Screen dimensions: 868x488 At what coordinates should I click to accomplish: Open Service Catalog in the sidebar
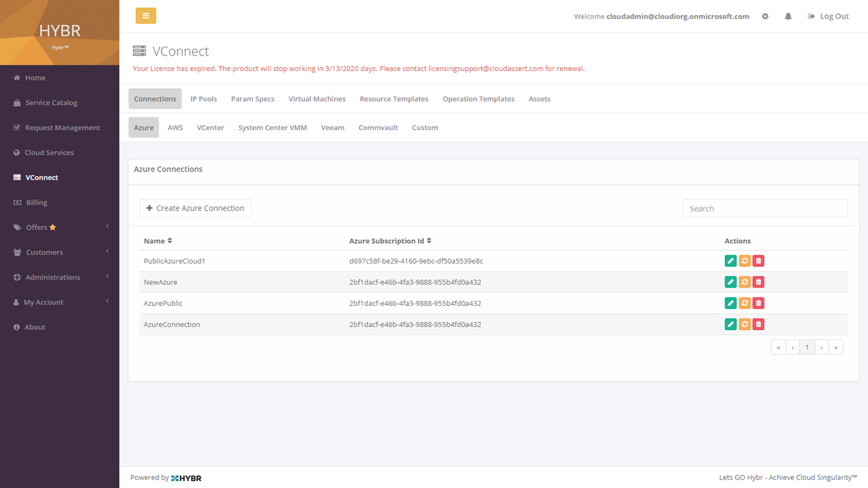point(60,103)
